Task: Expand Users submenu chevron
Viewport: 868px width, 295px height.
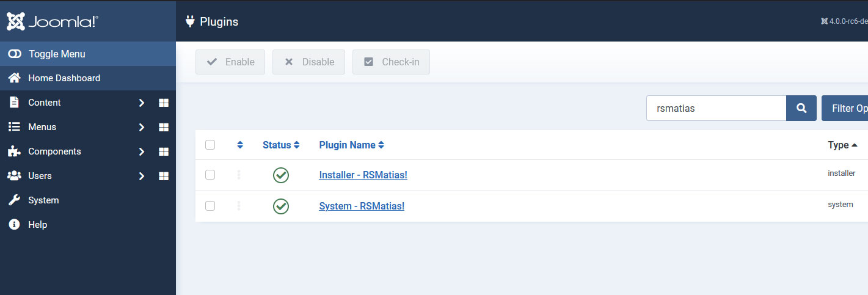Action: click(141, 176)
